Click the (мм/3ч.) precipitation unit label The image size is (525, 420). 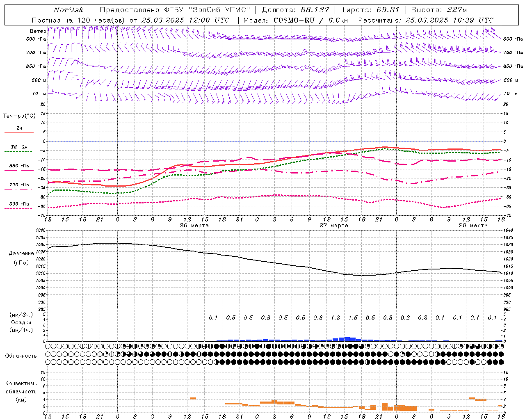(21, 315)
